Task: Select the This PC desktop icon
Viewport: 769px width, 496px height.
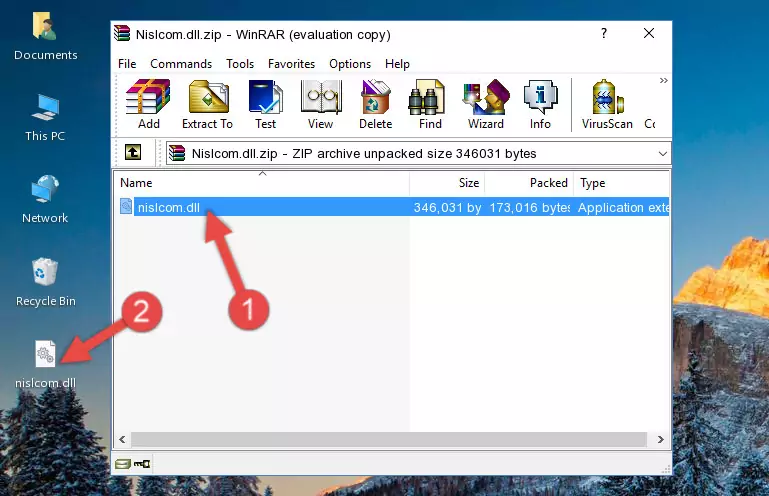Action: coord(45,118)
